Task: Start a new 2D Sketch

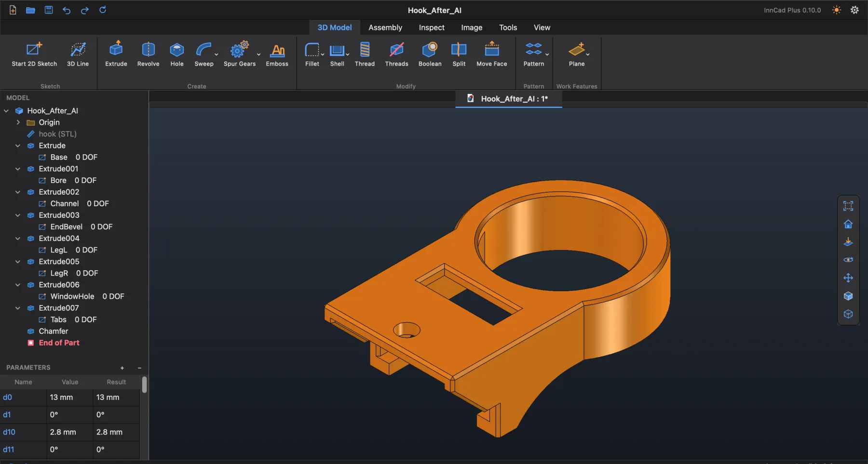Action: pos(34,54)
